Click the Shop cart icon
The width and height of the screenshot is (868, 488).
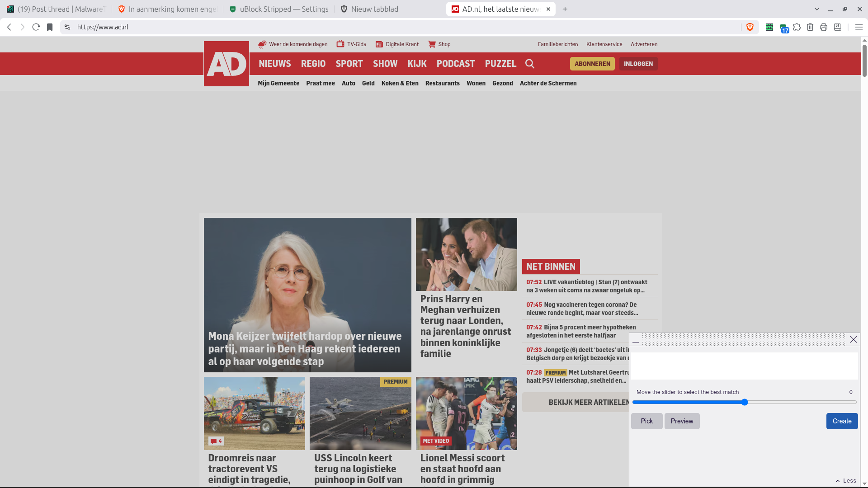432,44
